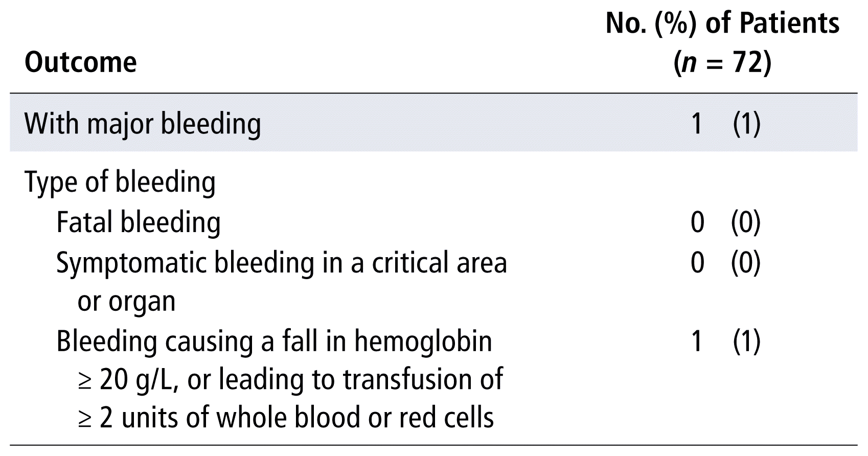Click 'Symptomatic bleeding in a critical area' label
This screenshot has width=868, height=456.
[281, 262]
